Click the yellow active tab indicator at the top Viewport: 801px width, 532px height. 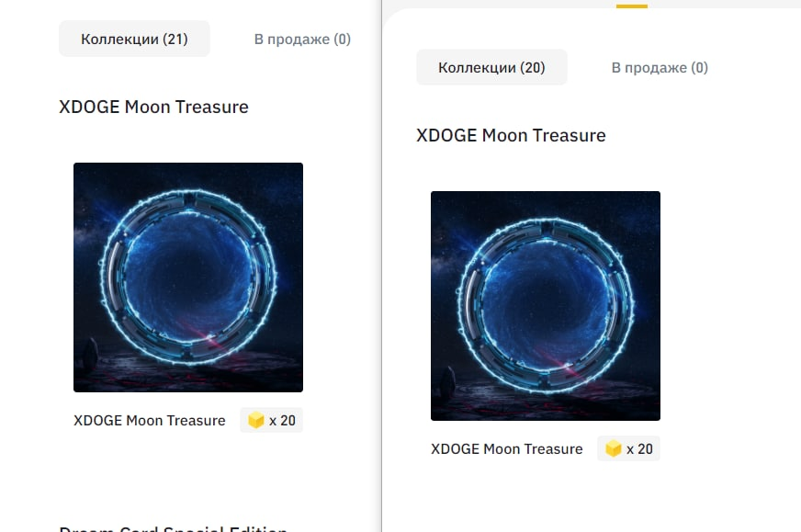tap(632, 6)
